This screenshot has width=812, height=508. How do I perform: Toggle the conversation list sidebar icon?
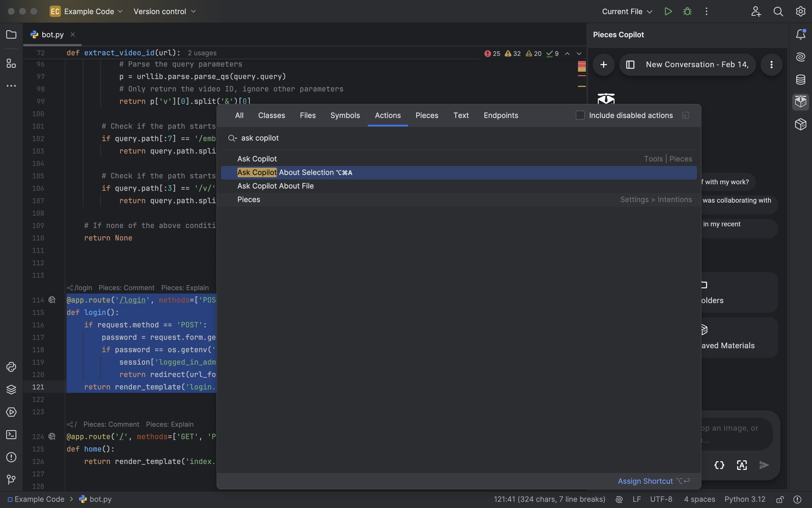[x=630, y=65]
